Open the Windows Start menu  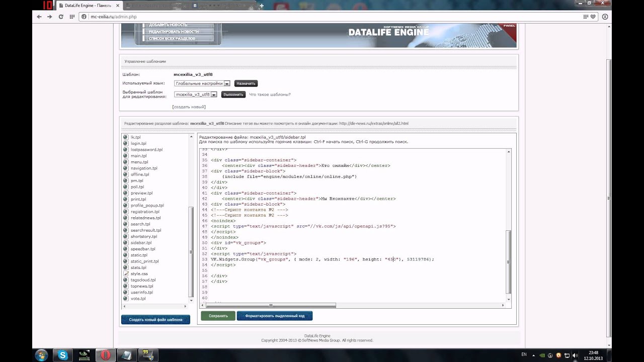pyautogui.click(x=41, y=355)
